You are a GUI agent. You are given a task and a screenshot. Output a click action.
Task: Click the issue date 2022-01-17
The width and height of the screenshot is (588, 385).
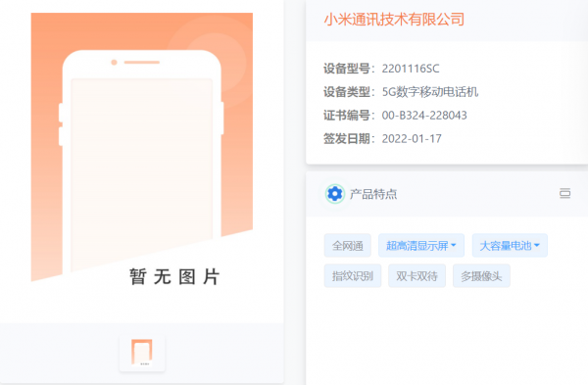pyautogui.click(x=412, y=139)
